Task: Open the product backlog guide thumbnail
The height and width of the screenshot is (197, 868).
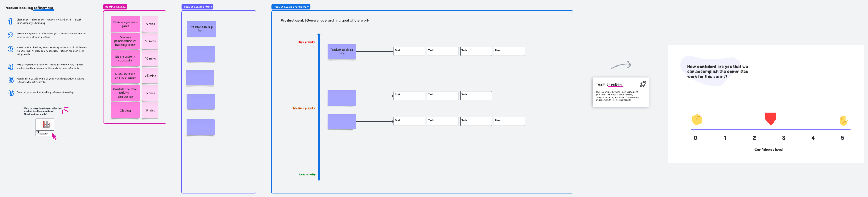Action: [45, 127]
